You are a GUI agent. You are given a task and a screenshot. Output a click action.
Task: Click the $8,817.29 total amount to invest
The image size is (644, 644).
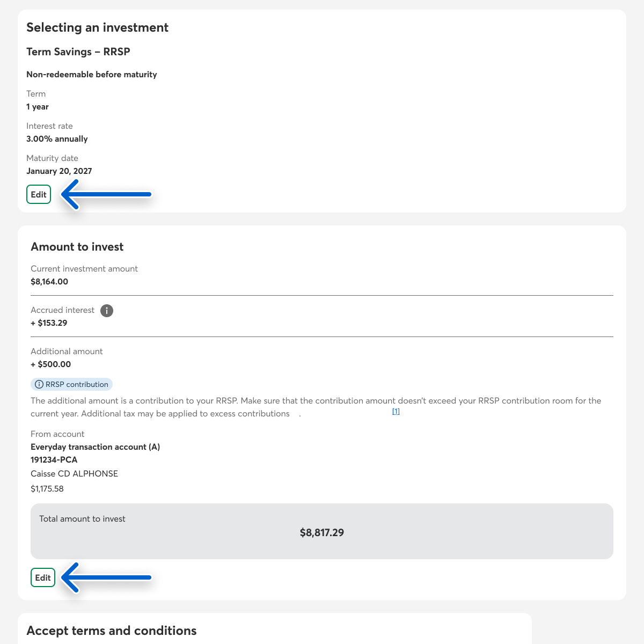point(322,533)
